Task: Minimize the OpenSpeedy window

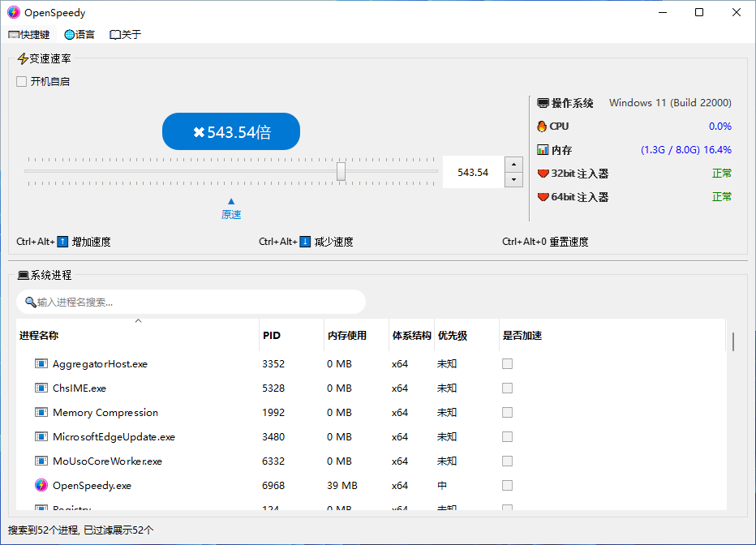Action: point(663,12)
